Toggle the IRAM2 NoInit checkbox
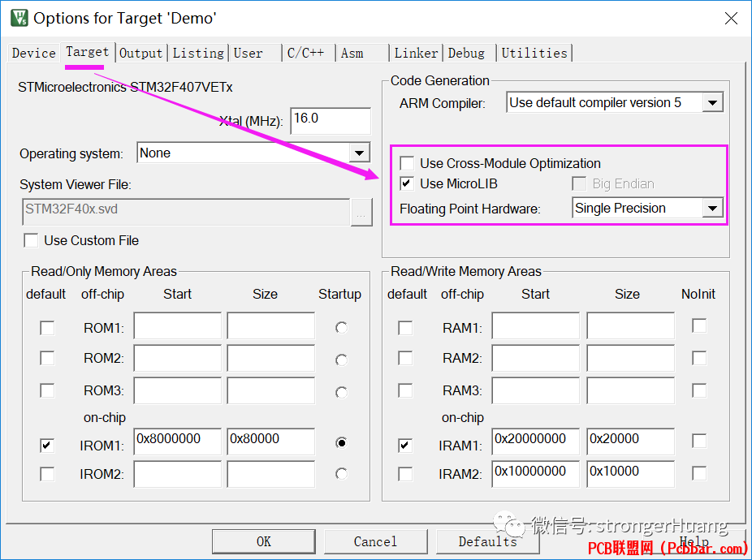 [x=699, y=473]
